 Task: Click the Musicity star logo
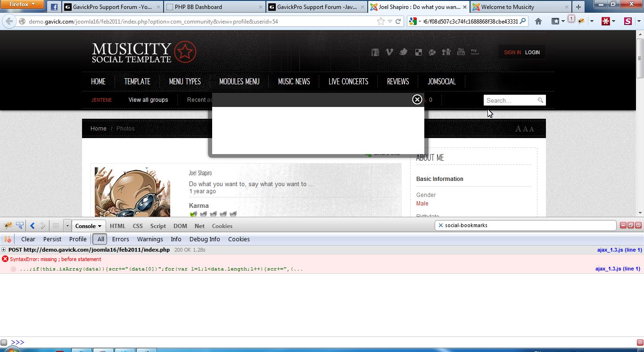[x=185, y=52]
